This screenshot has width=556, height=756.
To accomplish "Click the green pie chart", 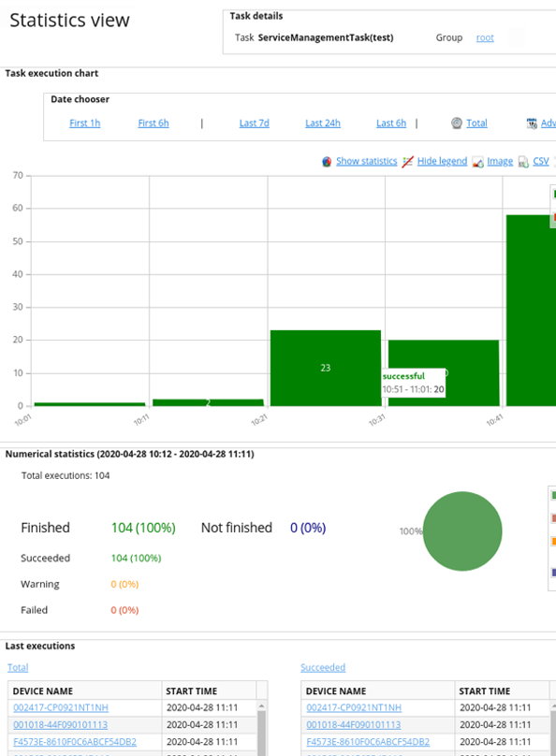I will tap(462, 531).
